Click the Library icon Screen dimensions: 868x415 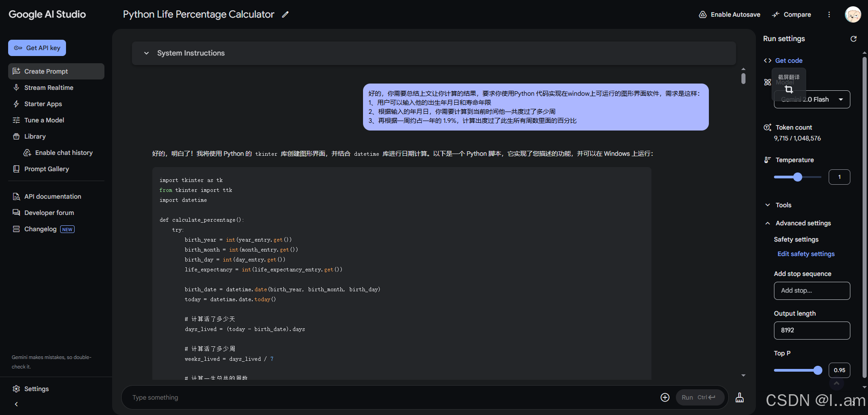16,136
